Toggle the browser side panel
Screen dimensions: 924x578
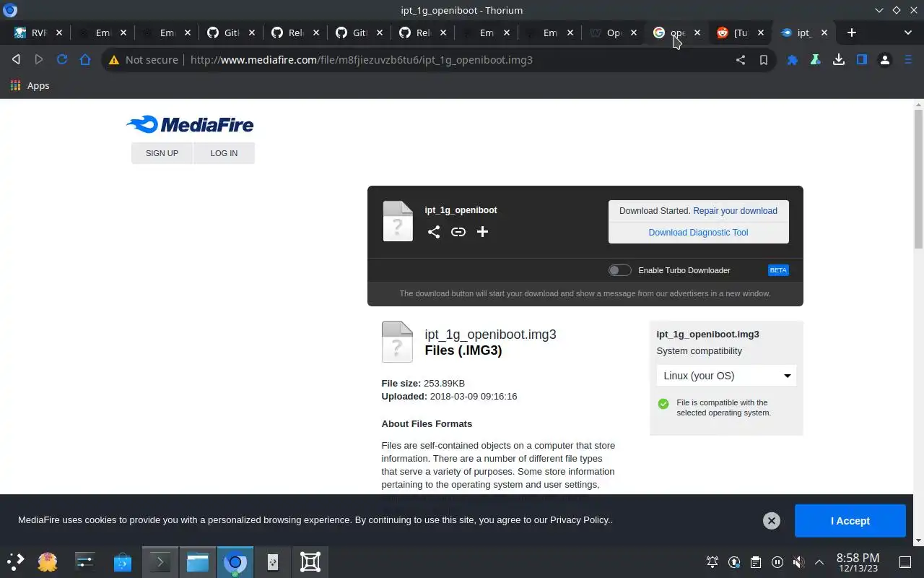click(x=862, y=60)
